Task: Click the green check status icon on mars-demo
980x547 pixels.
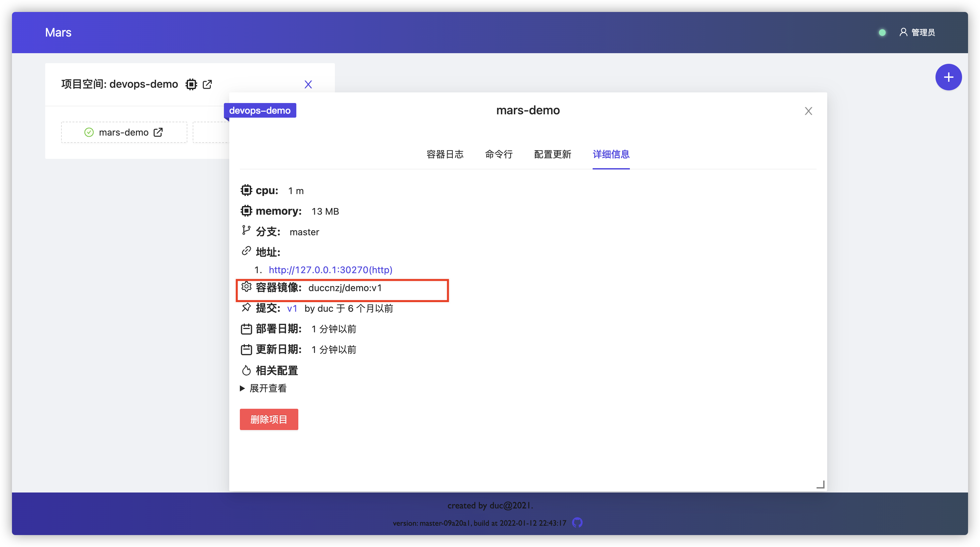Action: (89, 133)
